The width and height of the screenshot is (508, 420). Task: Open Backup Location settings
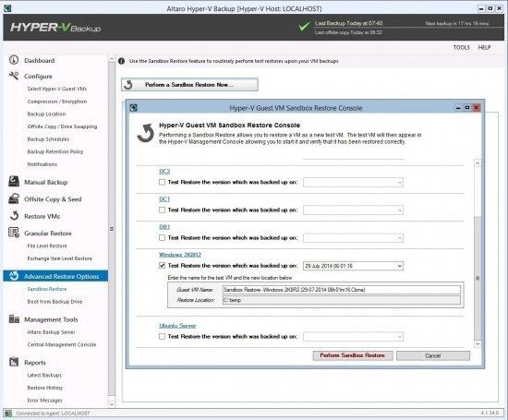pos(46,114)
